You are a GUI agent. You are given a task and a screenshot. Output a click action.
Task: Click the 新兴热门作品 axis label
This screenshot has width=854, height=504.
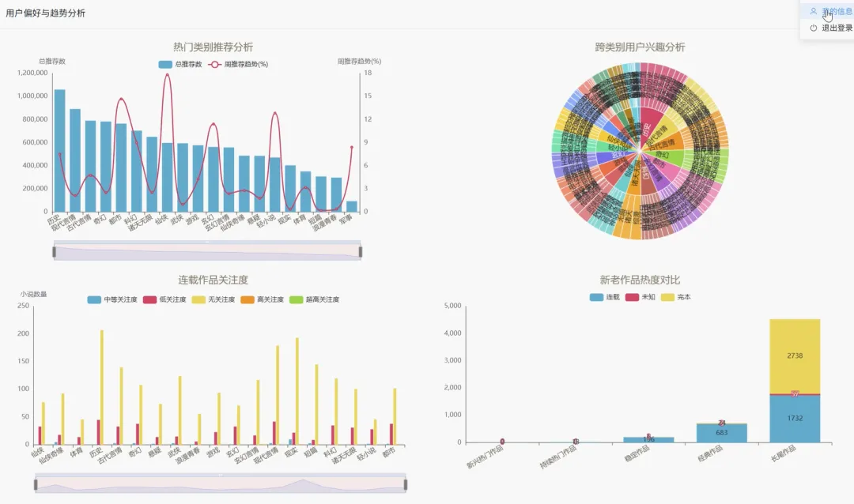(x=485, y=457)
